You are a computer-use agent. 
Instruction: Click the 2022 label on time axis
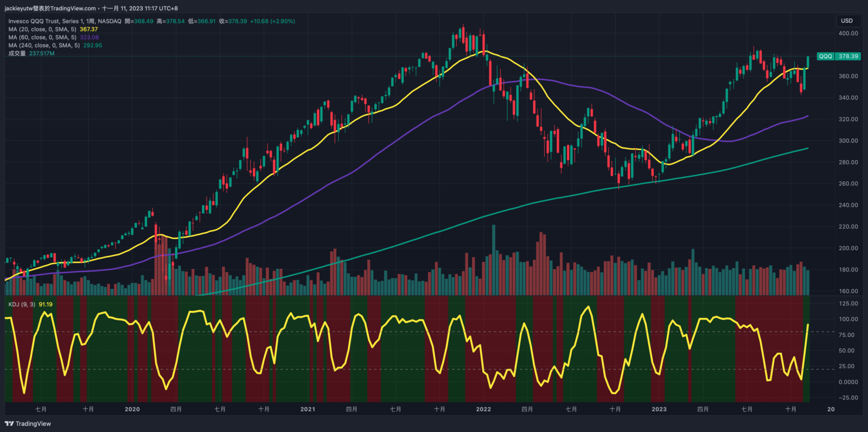coord(483,409)
